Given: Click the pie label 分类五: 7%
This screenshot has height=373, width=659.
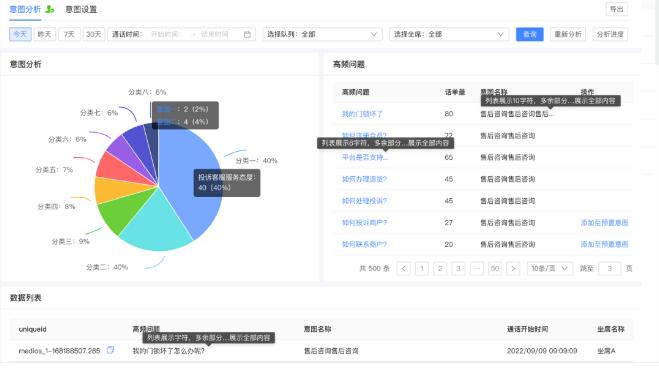Looking at the screenshot, I should tap(54, 170).
